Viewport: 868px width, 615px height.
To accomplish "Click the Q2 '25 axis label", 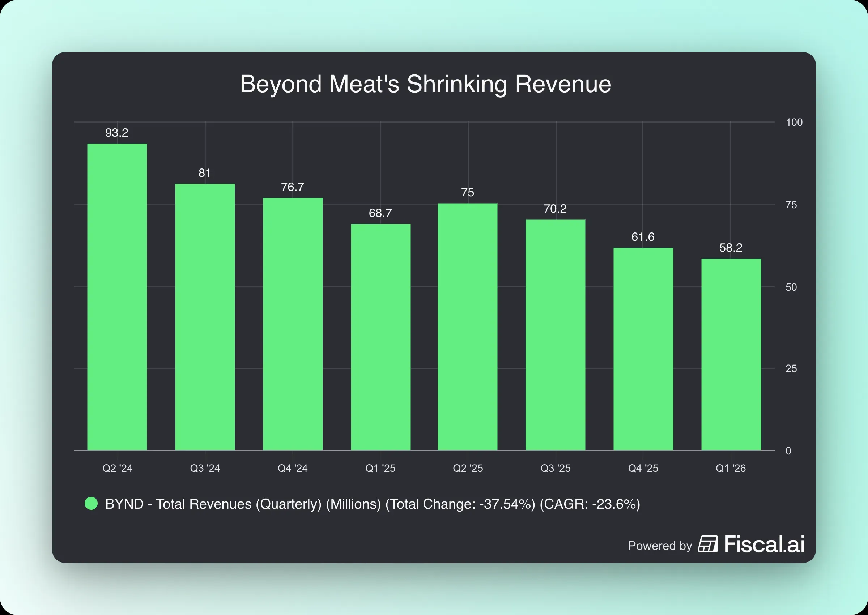I will (x=468, y=469).
